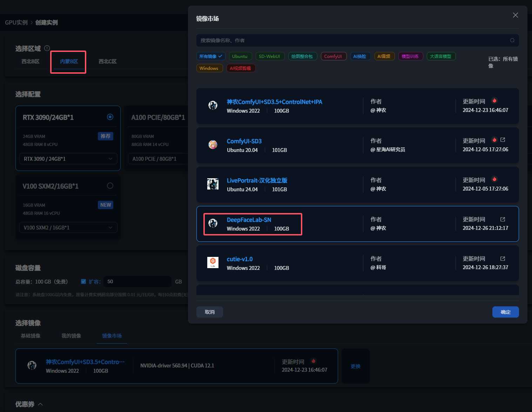Click the DeepFaceLab-SN avatar icon
532x412 pixels.
pyautogui.click(x=213, y=223)
